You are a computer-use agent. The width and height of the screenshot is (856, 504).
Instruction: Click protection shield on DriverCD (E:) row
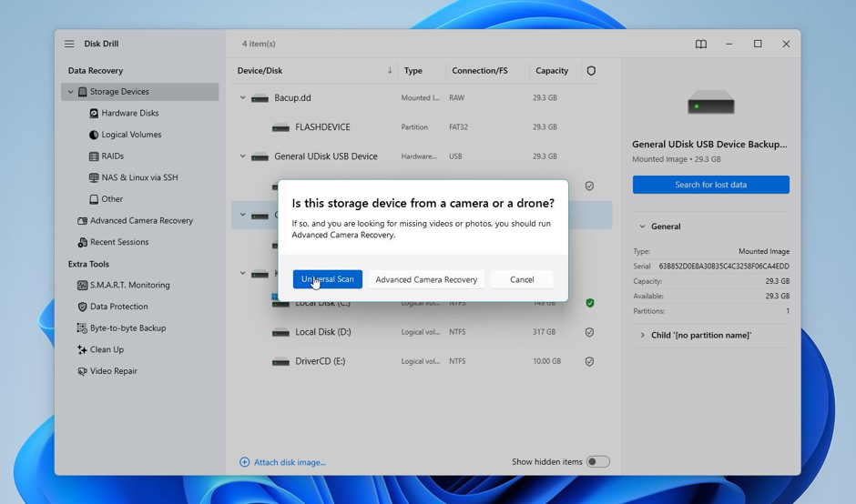click(589, 361)
